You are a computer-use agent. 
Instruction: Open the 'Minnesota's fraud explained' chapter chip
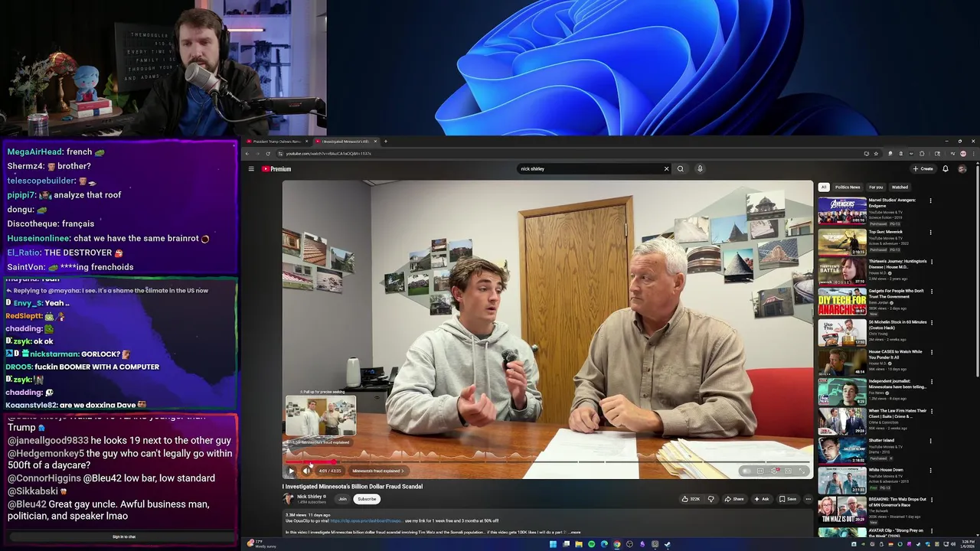[378, 471]
